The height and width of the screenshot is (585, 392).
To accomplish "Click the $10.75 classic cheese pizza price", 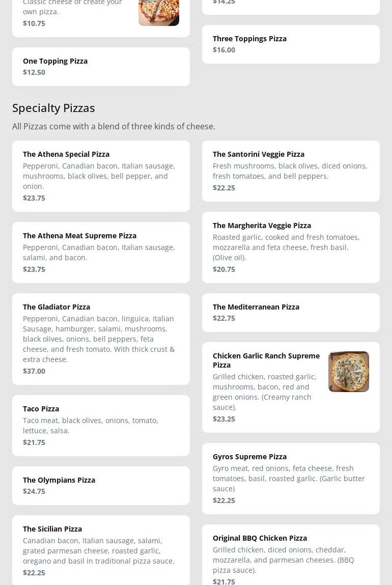I will pos(34,23).
